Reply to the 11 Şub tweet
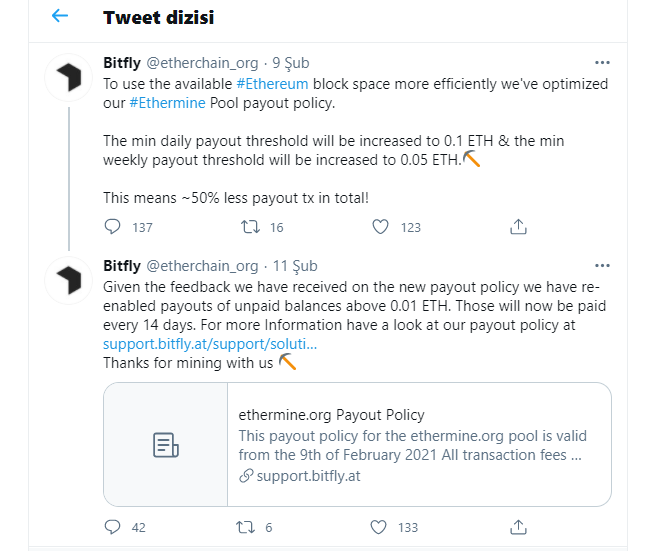Viewport: 646px width, 551px height. click(x=113, y=527)
